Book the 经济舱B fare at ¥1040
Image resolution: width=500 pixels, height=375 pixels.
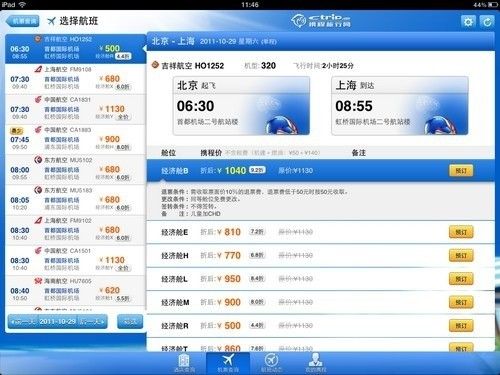click(x=461, y=171)
